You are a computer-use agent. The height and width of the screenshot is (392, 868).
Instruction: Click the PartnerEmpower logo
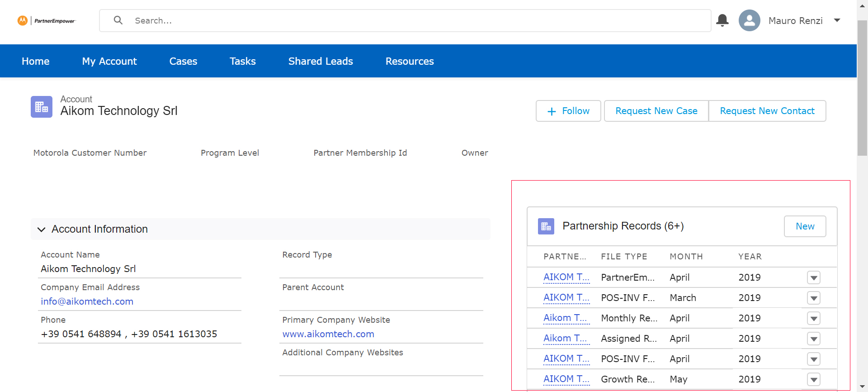(47, 21)
